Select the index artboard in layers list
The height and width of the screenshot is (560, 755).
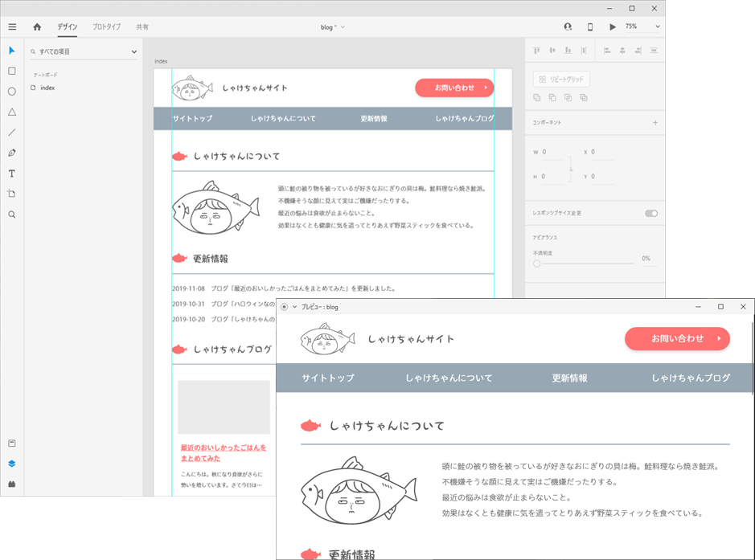tap(47, 88)
